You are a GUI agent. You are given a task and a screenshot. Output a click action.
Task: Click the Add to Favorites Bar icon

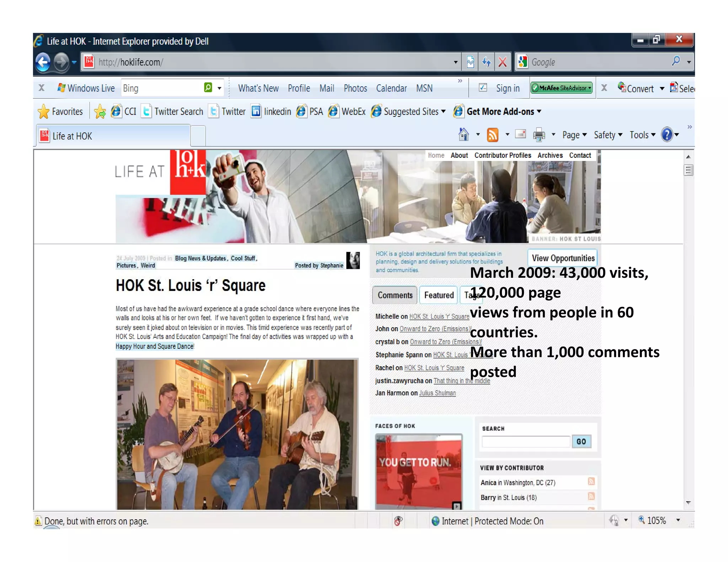(100, 112)
